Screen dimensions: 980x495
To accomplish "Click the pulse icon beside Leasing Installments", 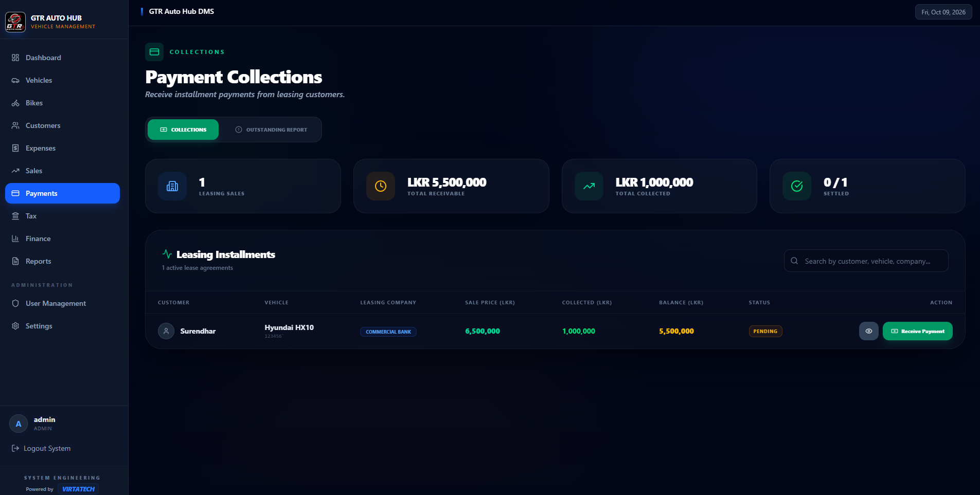I will [167, 254].
